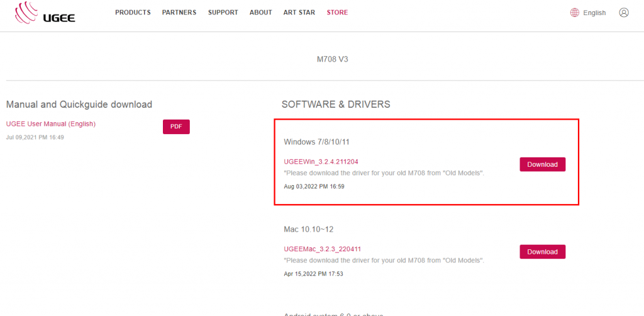Image resolution: width=644 pixels, height=316 pixels.
Task: Select the Windows 7/8/10/11 label
Action: coord(317,142)
